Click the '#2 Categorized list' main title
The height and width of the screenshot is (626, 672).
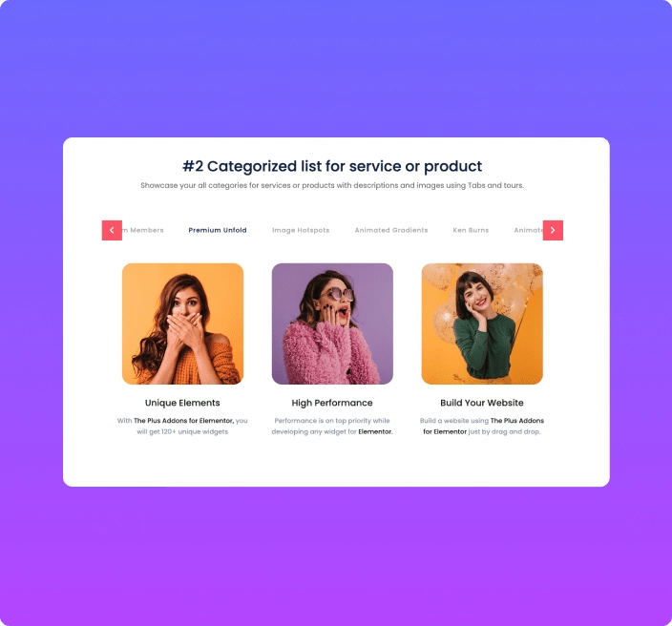point(332,166)
